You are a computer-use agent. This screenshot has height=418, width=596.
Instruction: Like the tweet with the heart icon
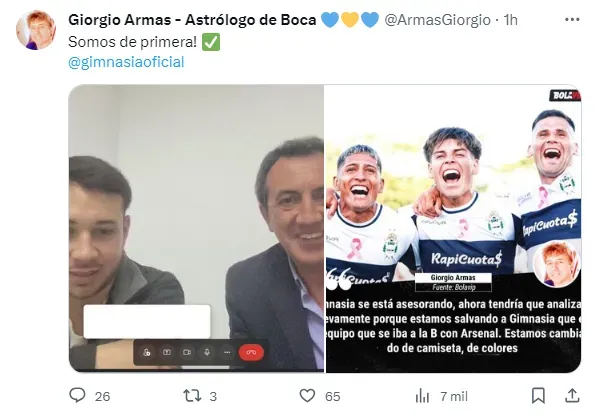coord(307,396)
